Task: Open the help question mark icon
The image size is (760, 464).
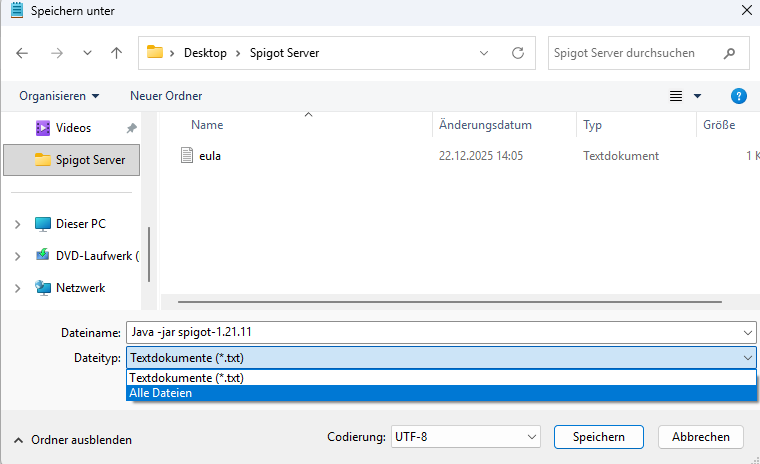Action: click(739, 96)
